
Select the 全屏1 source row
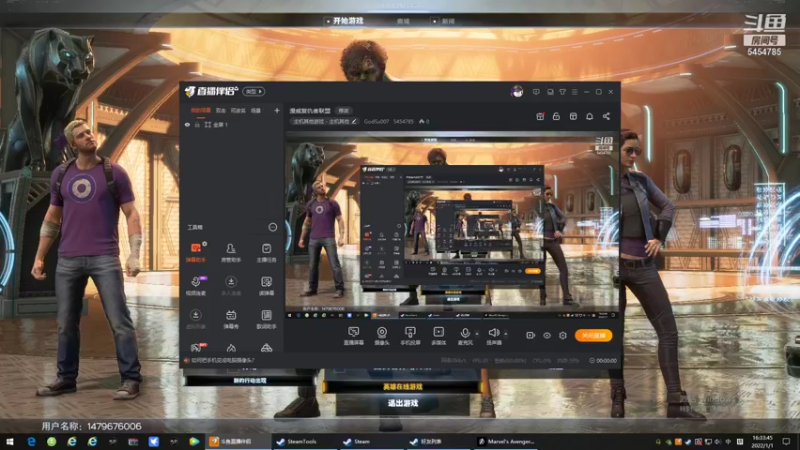pyautogui.click(x=233, y=124)
